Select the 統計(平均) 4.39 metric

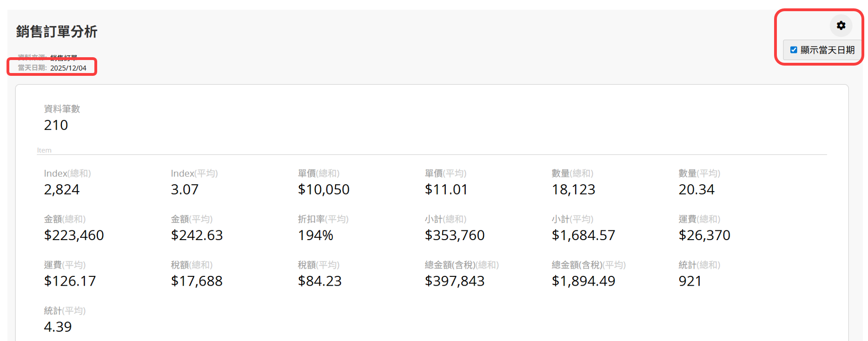click(x=58, y=327)
